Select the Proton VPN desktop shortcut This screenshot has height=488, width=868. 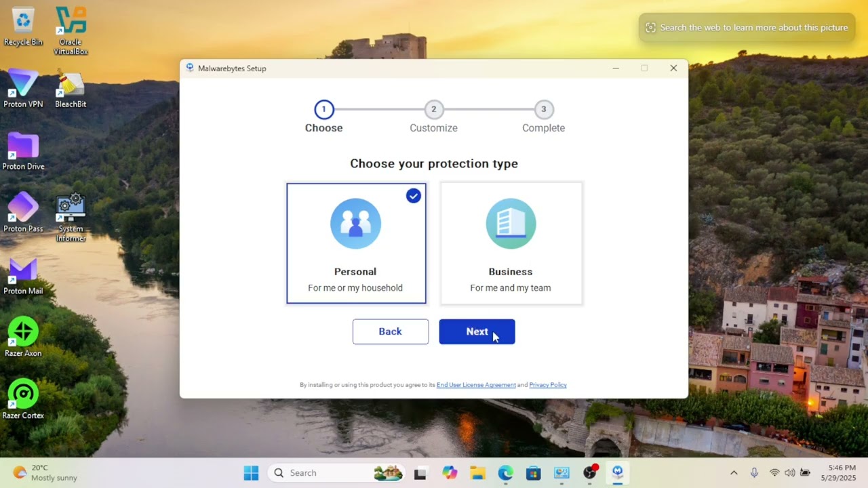[23, 88]
